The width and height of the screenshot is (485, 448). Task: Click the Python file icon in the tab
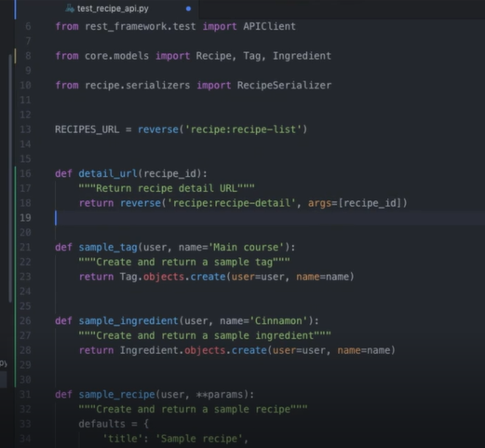pos(70,8)
